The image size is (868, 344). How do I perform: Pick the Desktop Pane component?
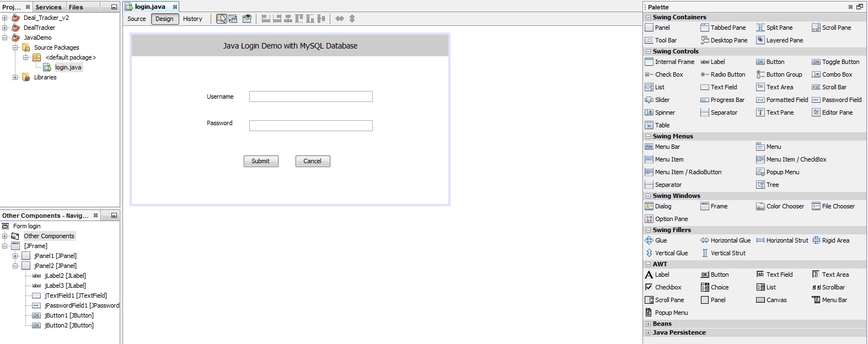724,40
